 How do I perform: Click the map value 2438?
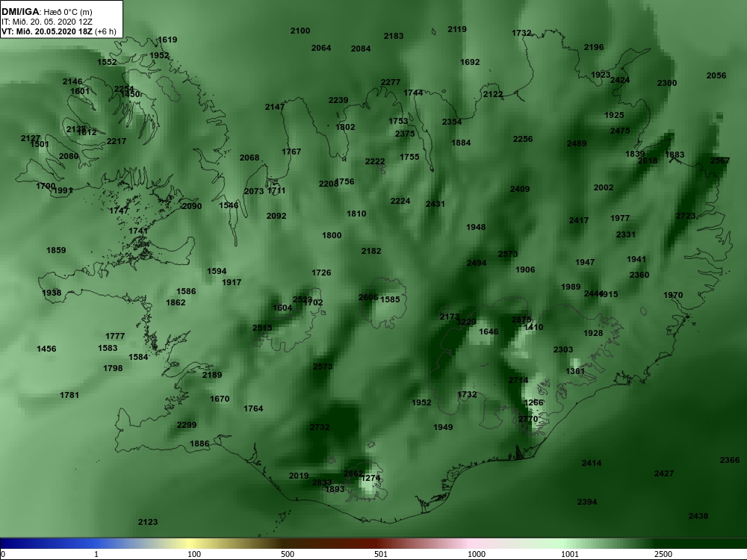pos(698,516)
